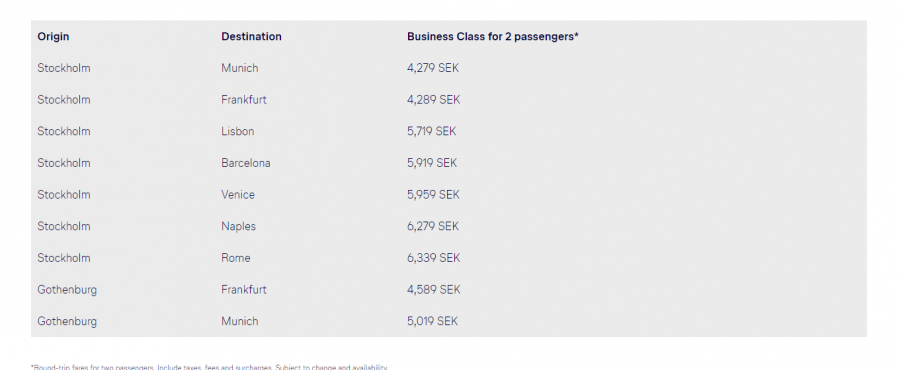Click the Origin column header
The width and height of the screenshot is (900, 370).
(x=53, y=37)
